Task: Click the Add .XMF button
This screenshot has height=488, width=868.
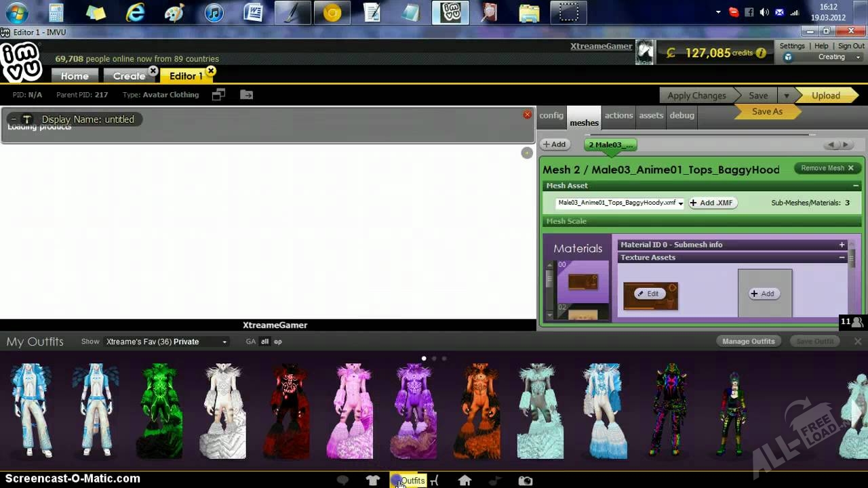Action: click(x=713, y=203)
